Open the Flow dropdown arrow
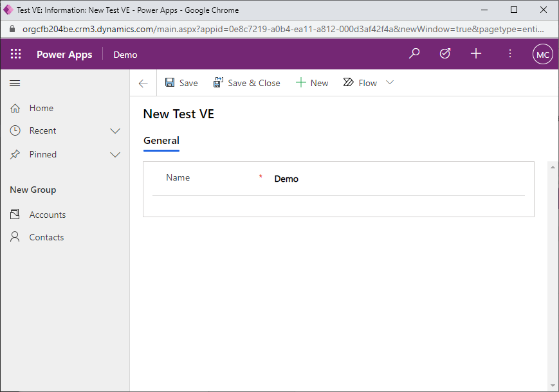This screenshot has width=559, height=392. click(x=389, y=83)
